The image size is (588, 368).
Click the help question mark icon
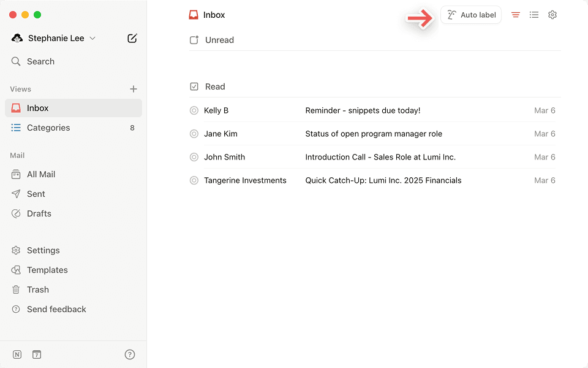[129, 354]
